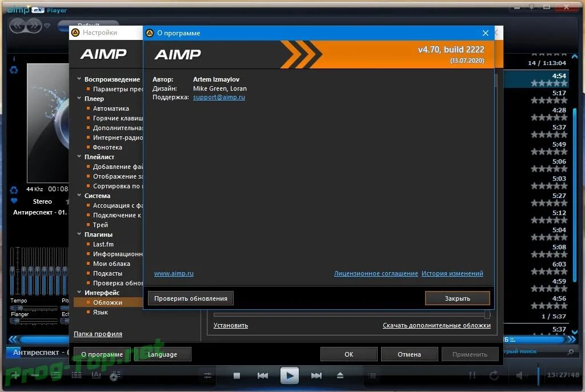The width and height of the screenshot is (585, 392).
Task: Open the small dropdown arrow beside the top arrows
Action: (x=47, y=26)
